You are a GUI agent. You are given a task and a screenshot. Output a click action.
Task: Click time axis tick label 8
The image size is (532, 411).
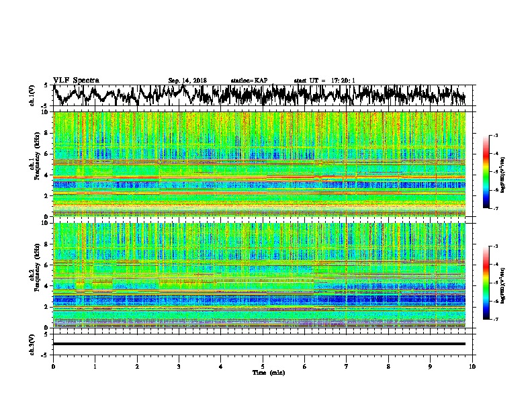[x=388, y=366]
